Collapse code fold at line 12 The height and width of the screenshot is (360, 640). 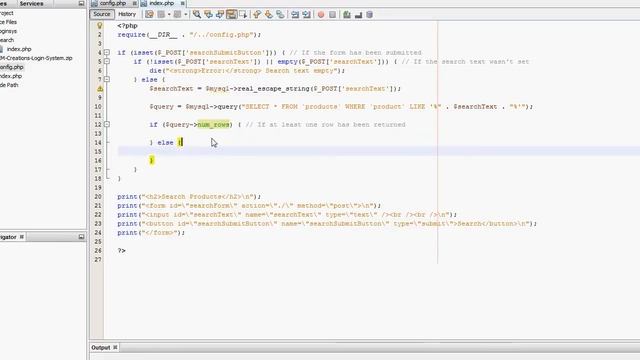click(x=107, y=124)
